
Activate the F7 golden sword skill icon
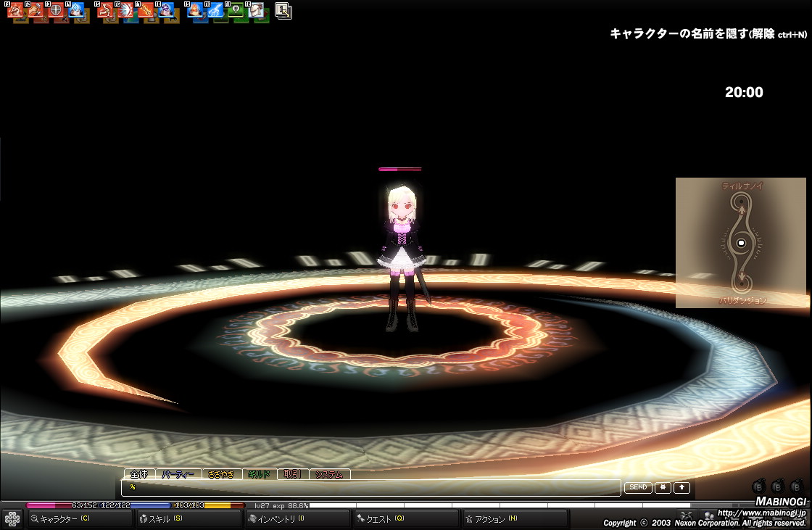(x=146, y=11)
